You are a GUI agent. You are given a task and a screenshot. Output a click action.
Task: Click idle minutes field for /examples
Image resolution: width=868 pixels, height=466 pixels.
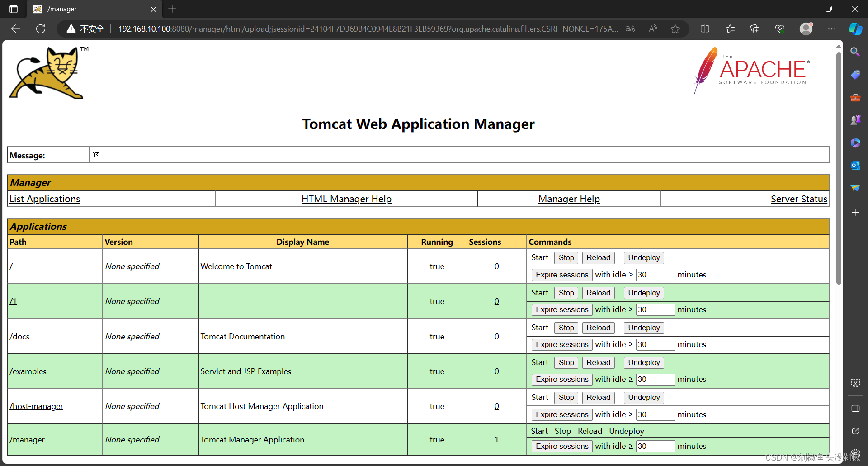click(x=656, y=380)
